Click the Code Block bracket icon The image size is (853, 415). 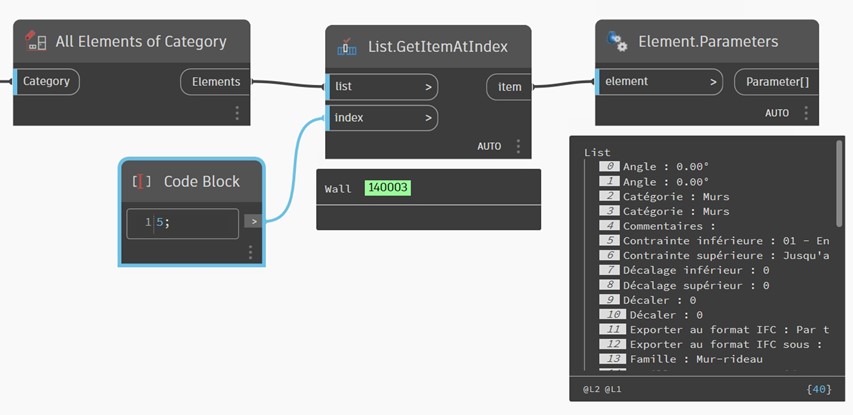click(142, 182)
